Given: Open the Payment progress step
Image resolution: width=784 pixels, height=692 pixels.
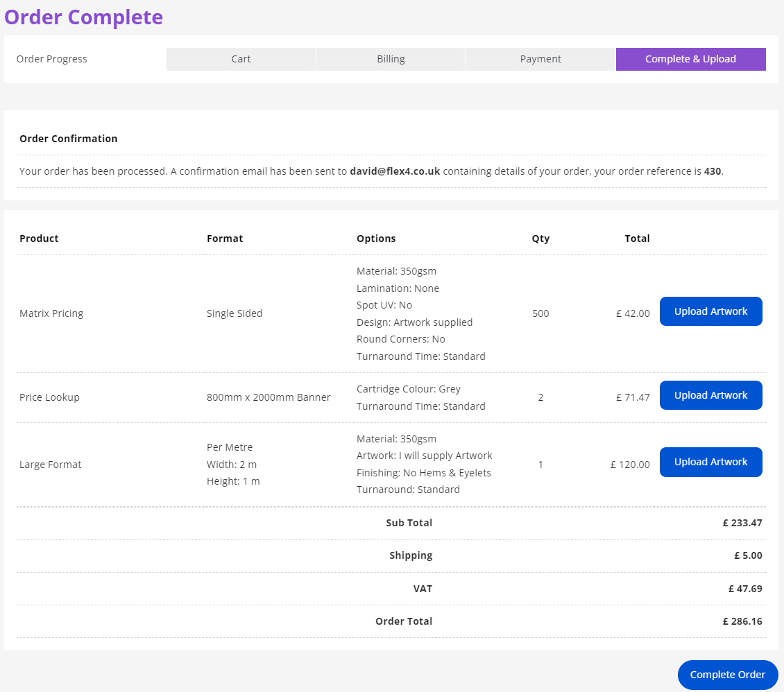Looking at the screenshot, I should (540, 59).
